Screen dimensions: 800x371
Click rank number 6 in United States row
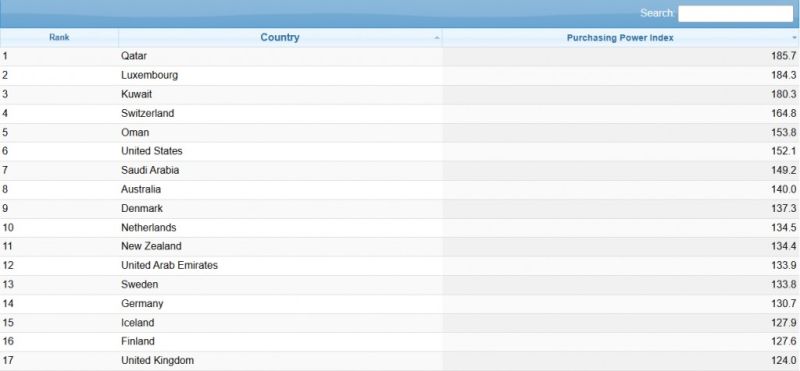point(5,151)
